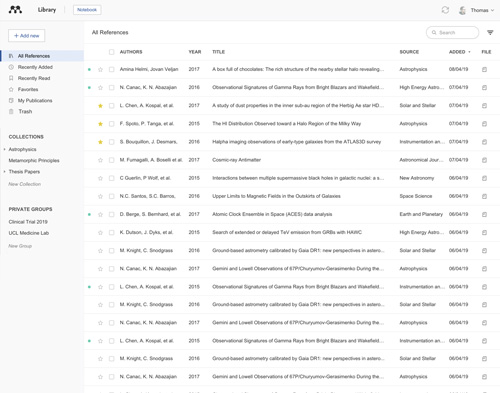Switch to the Notebook tab
The height and width of the screenshot is (393, 500).
87,10
